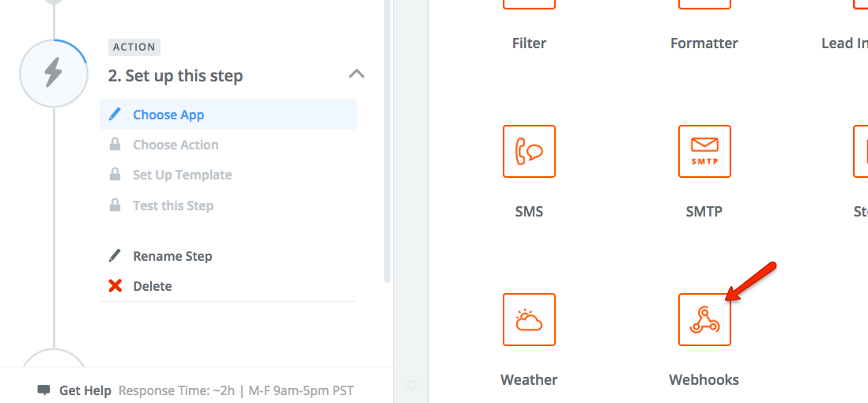Choose the Weather app icon
This screenshot has height=403, width=868.
(529, 319)
